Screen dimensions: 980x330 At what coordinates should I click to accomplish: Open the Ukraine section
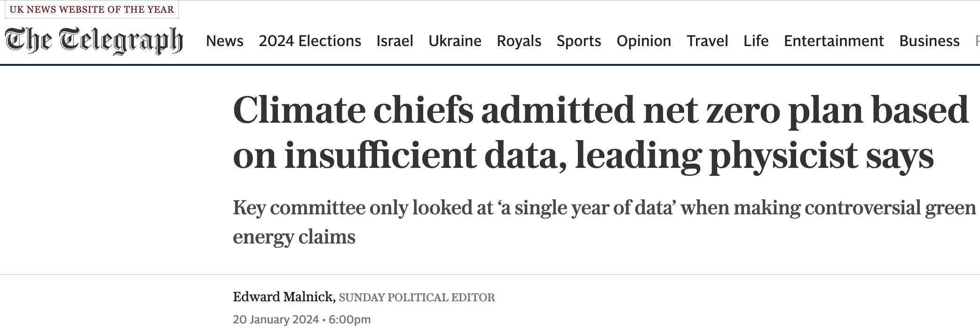(x=455, y=41)
